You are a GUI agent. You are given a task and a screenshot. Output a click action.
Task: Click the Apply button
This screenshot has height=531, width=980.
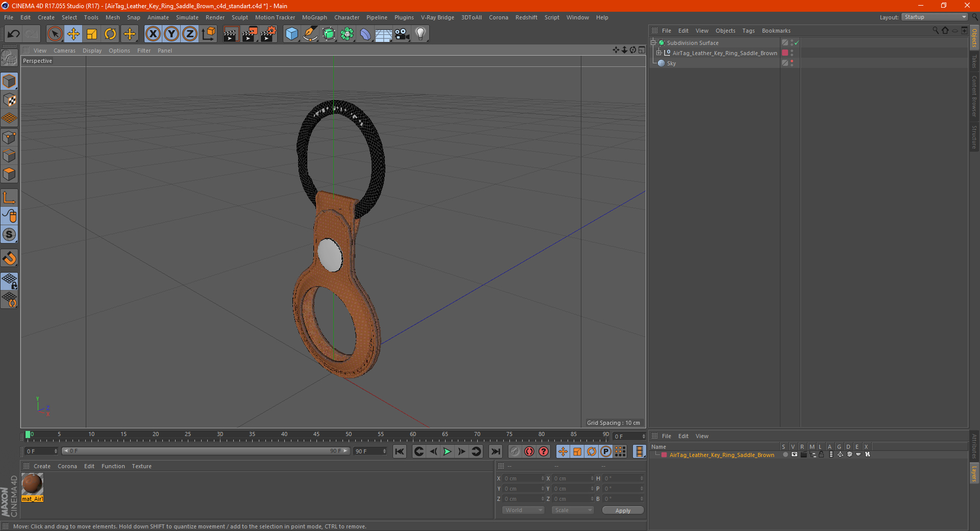coord(623,511)
